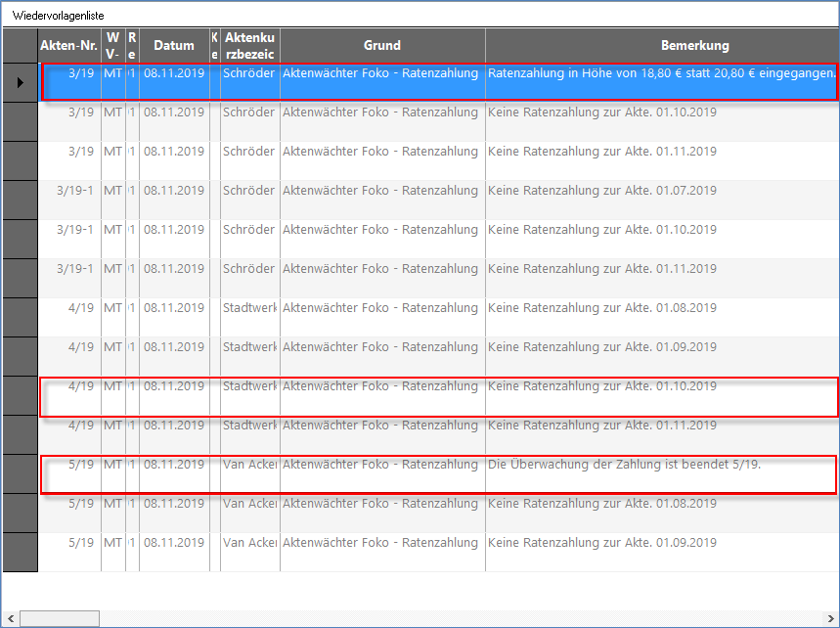Screen dimensions: 840x628
Task: Select the 4/19 remark dated 01.10.2019
Action: click(602, 386)
